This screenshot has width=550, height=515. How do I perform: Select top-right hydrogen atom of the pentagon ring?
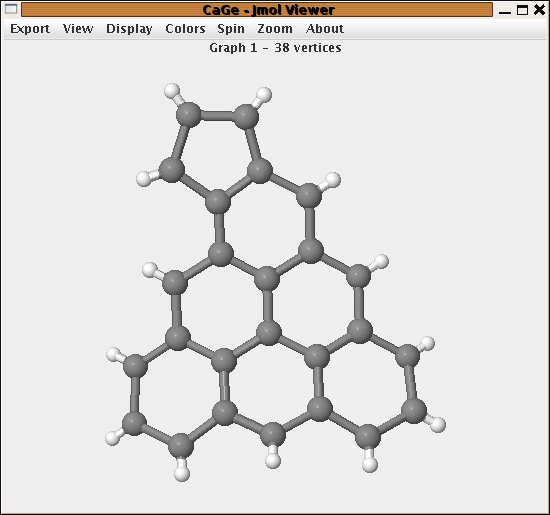click(x=264, y=94)
